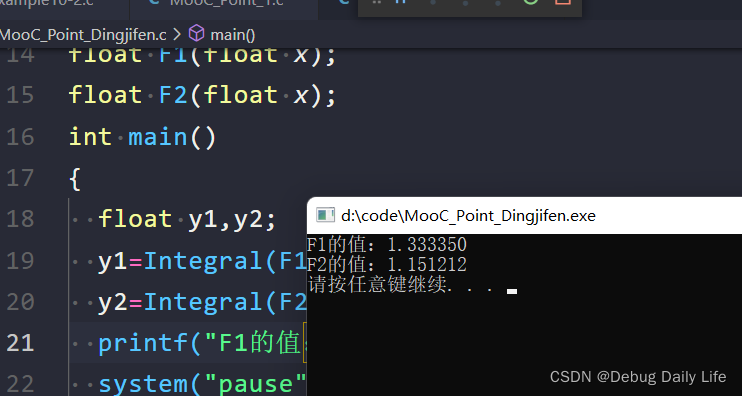The width and height of the screenshot is (742, 396).
Task: Click the 'y1=Integral(F1' statement
Action: click(203, 261)
